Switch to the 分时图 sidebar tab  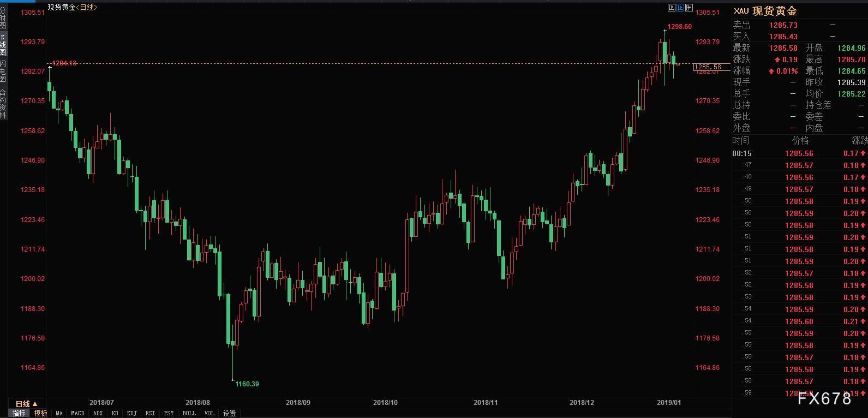point(3,18)
